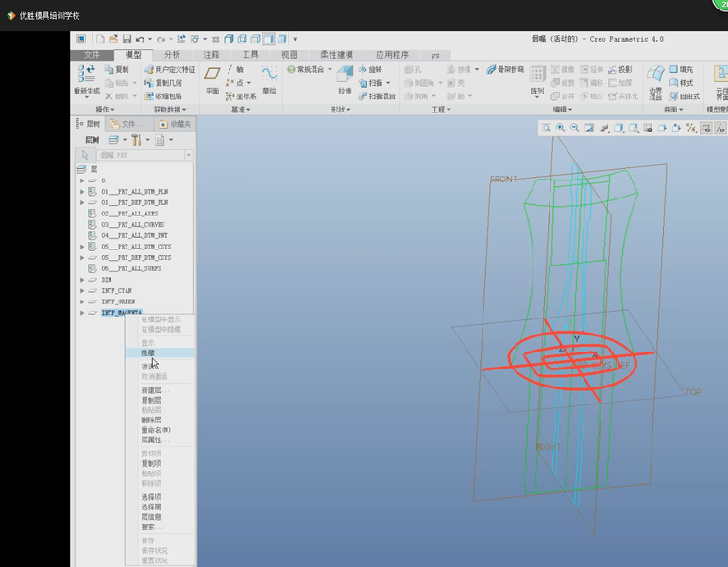Click the Zoom In magnifier icon
The height and width of the screenshot is (567, 728).
tap(560, 128)
